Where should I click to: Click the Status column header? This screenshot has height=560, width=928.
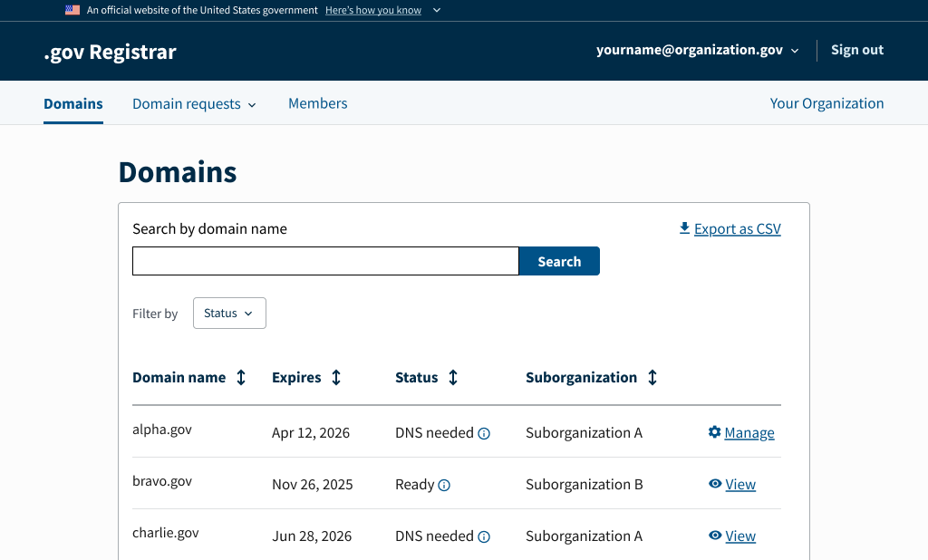coord(417,378)
